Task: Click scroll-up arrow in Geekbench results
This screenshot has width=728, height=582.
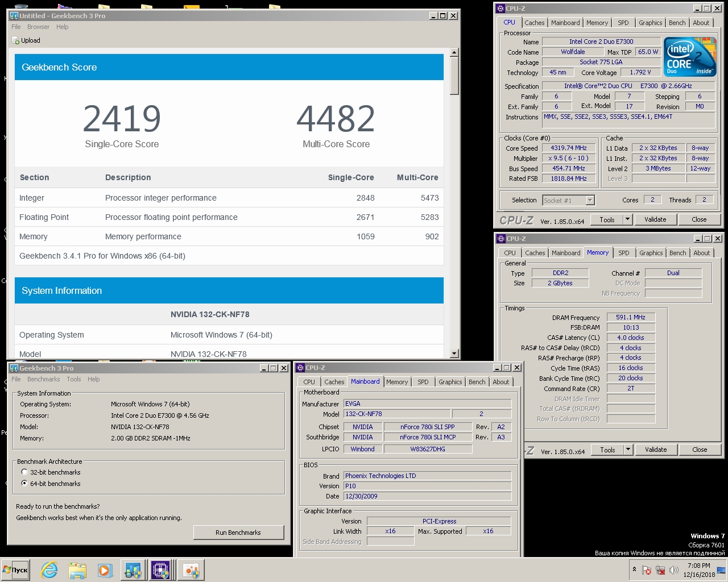Action: [x=454, y=52]
